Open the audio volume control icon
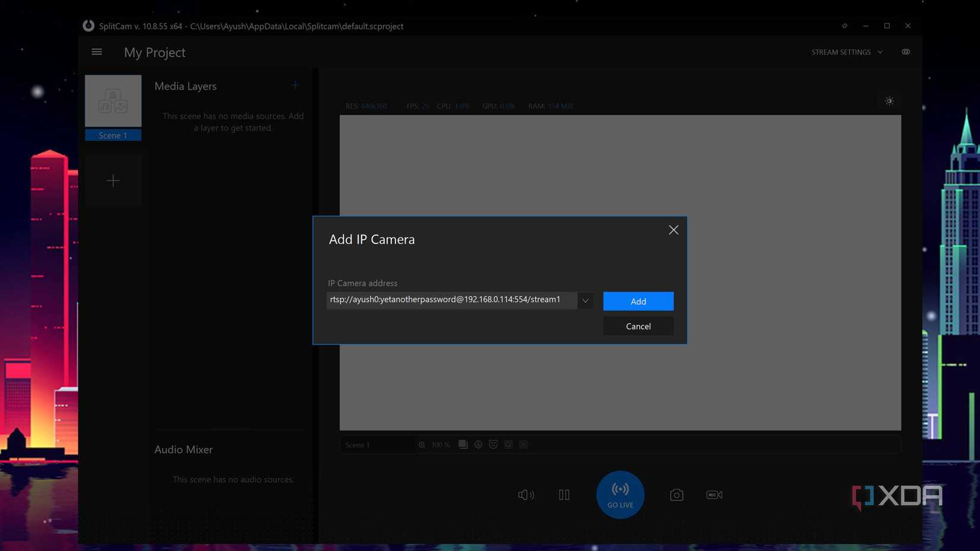 tap(526, 495)
